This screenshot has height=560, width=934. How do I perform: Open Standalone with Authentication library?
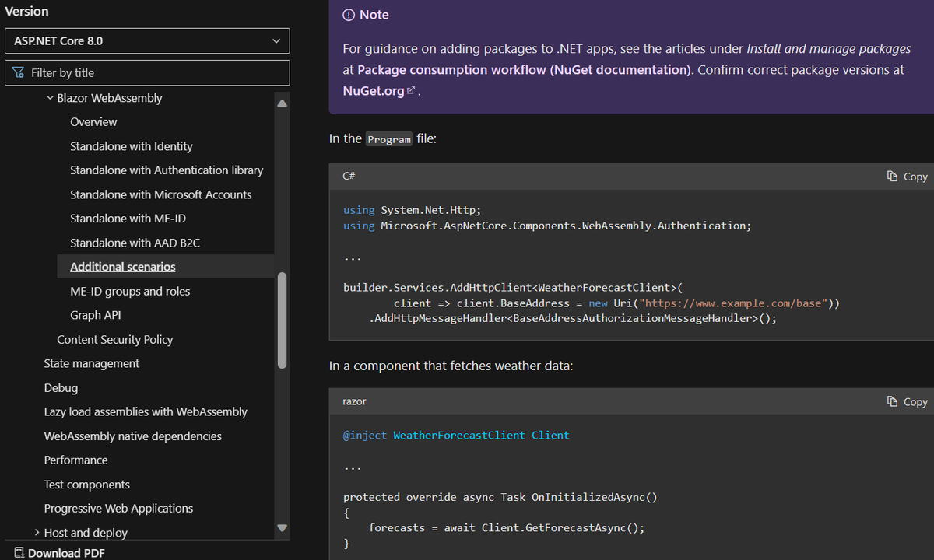167,170
